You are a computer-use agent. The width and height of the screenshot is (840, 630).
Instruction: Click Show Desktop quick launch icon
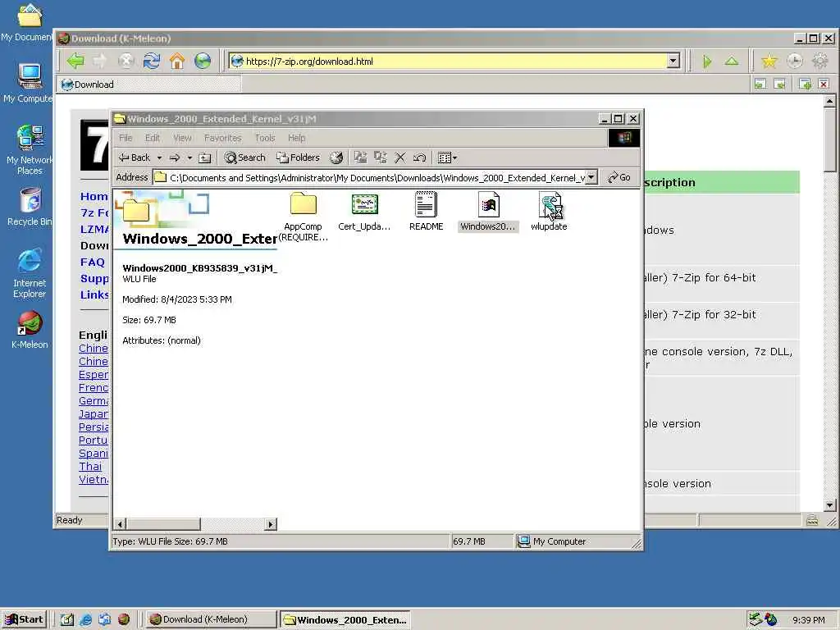tap(67, 619)
